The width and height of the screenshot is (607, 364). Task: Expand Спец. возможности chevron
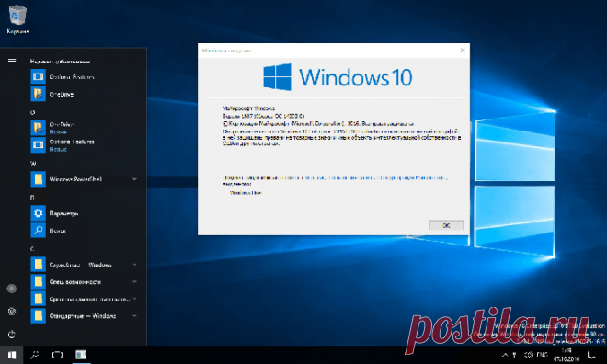pos(134,281)
